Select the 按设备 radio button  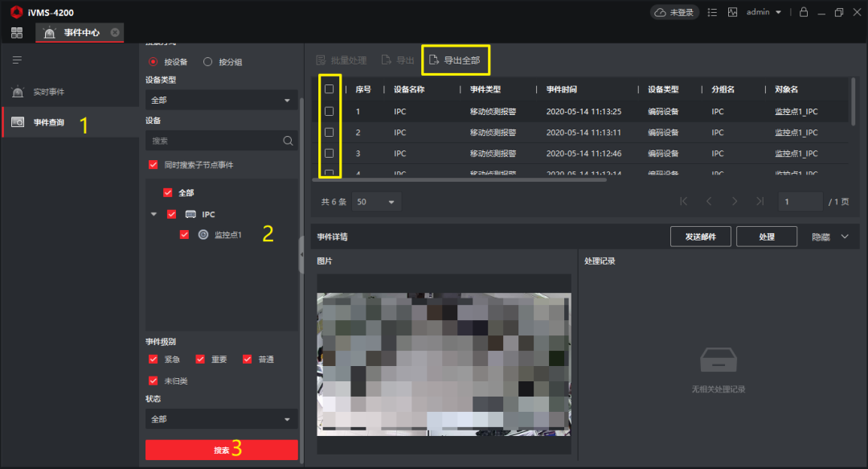click(154, 61)
